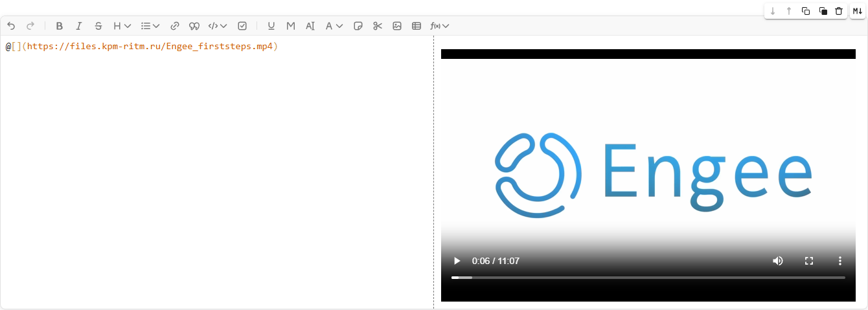Click the M mark formatting icon
868x310 pixels.
tap(291, 26)
